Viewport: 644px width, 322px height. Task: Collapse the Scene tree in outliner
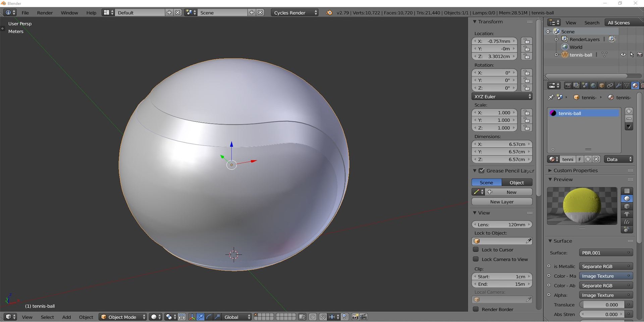tap(548, 32)
